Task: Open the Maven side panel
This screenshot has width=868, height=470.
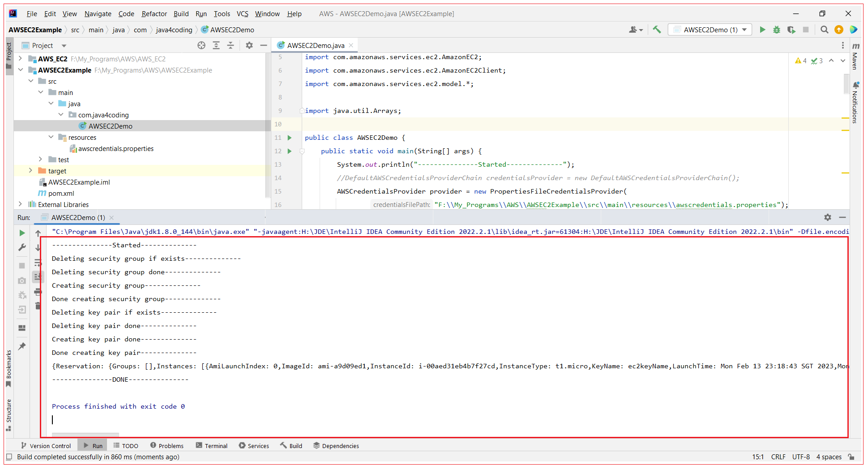Action: [x=855, y=56]
